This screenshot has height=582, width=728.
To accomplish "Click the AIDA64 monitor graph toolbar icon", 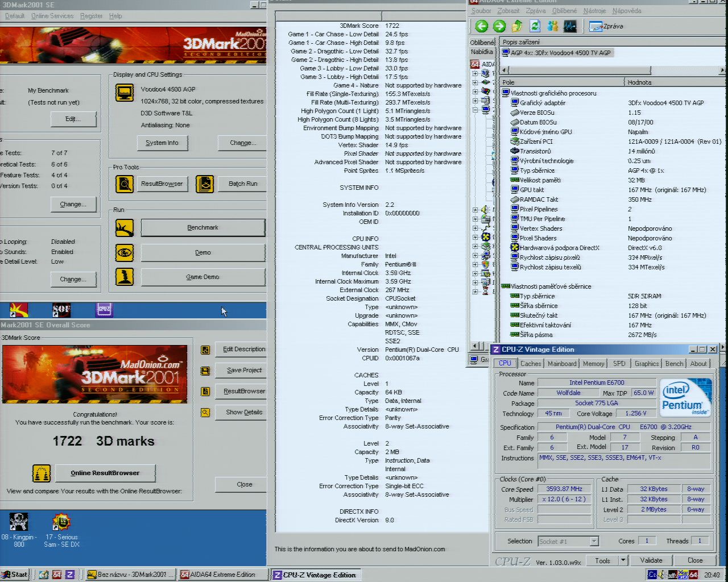I will [x=570, y=26].
